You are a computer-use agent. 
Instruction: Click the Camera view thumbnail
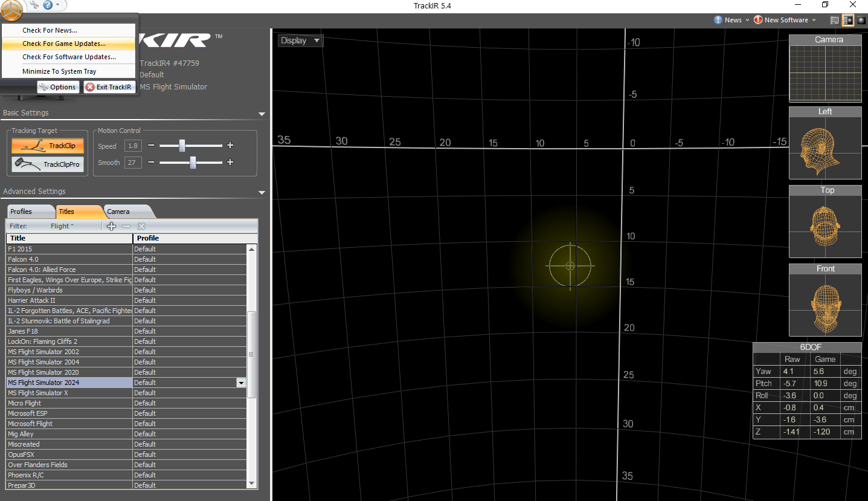tap(825, 68)
